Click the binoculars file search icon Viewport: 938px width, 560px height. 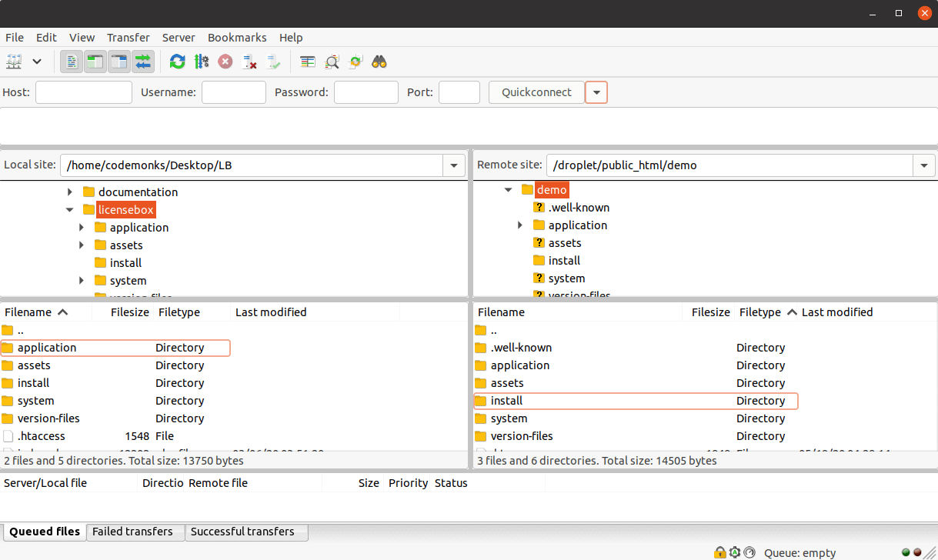[379, 62]
